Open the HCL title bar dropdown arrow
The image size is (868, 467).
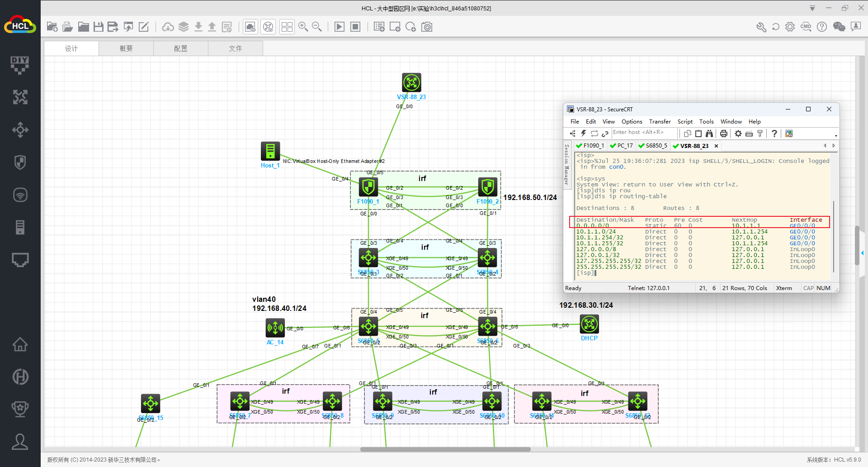(812, 8)
